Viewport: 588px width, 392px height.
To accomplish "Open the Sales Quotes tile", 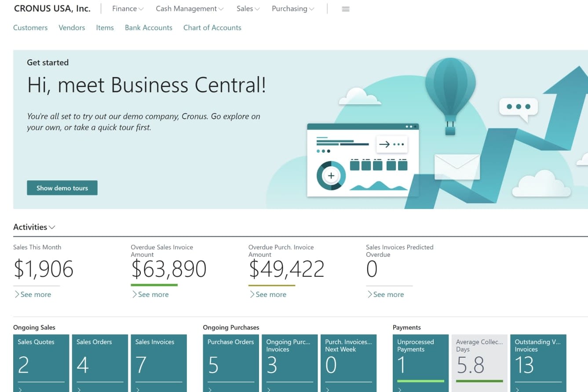I will pos(41,363).
